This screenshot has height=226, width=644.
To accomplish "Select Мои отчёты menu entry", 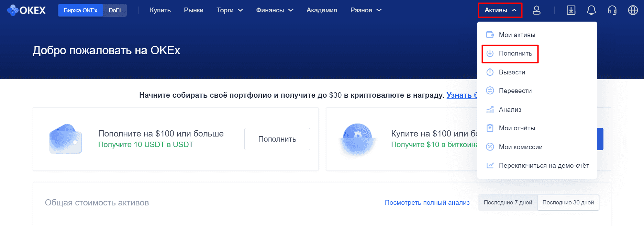I will [537, 128].
